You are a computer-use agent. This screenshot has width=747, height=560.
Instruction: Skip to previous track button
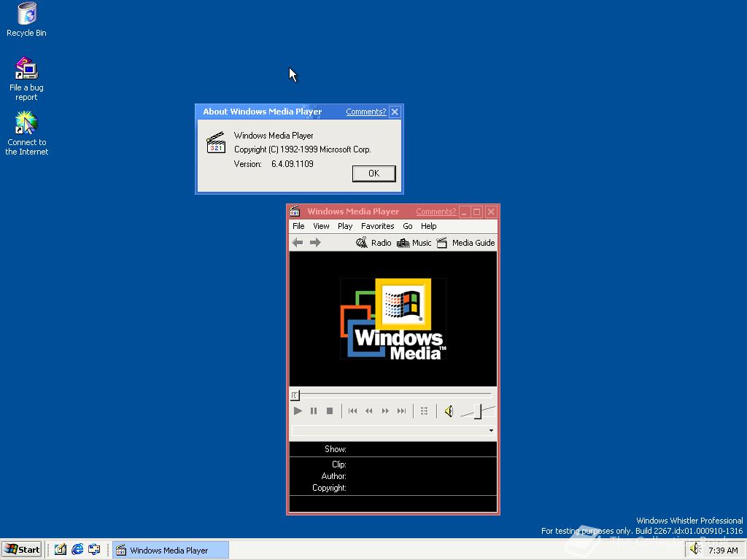[352, 411]
